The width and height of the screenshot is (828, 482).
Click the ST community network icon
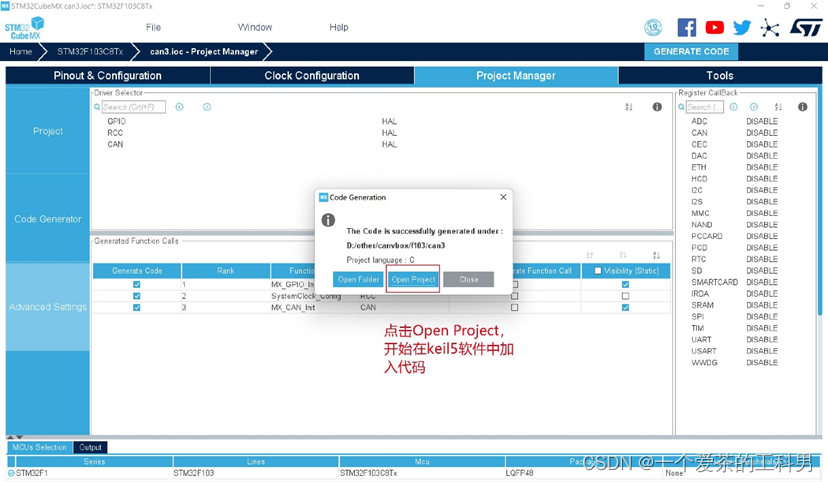click(x=770, y=27)
